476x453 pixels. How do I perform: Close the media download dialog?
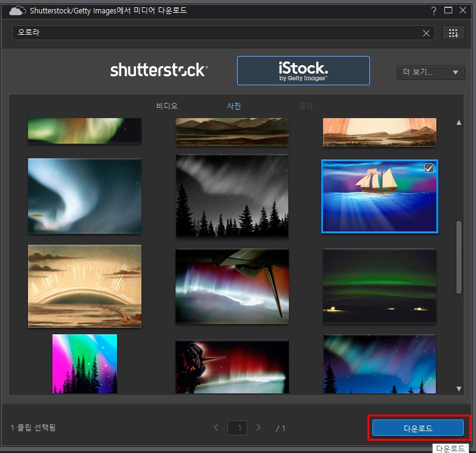click(x=463, y=10)
